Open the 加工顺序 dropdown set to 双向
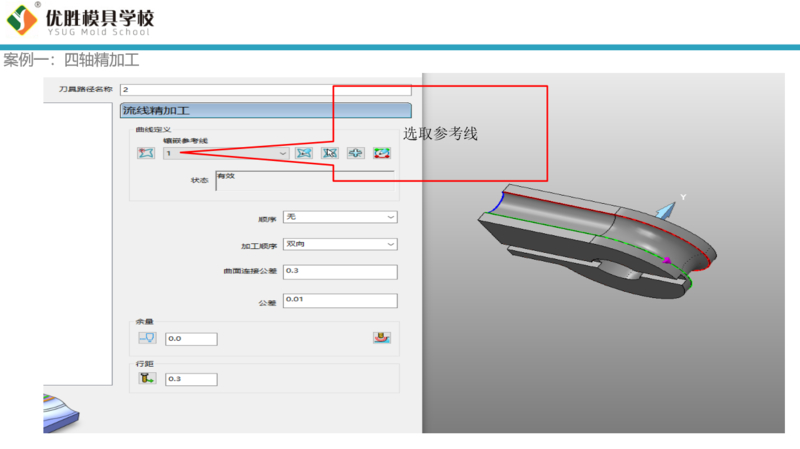The width and height of the screenshot is (800, 449). (x=340, y=244)
